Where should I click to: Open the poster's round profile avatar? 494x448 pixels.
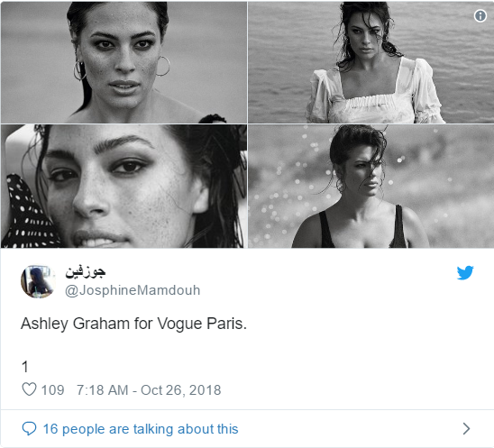click(38, 281)
